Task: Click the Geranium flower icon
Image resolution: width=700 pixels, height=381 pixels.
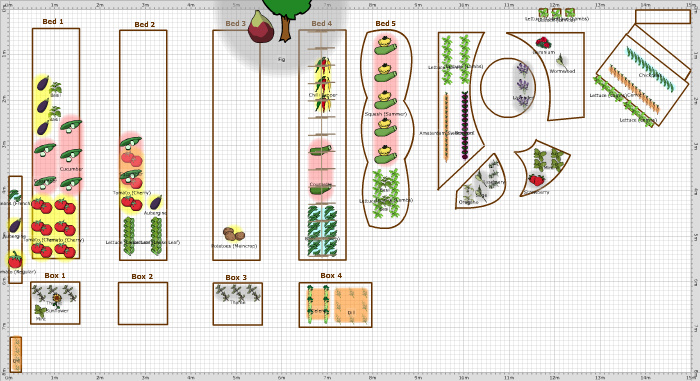Action: point(543,43)
